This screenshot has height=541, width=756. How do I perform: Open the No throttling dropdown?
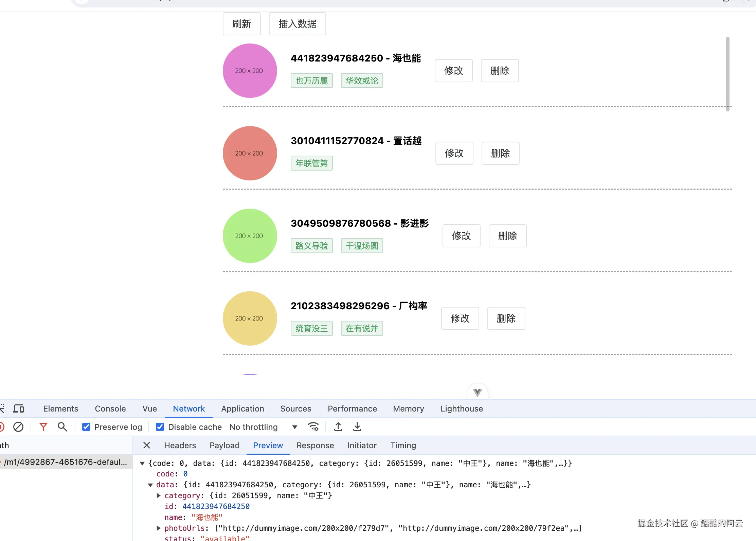[264, 427]
